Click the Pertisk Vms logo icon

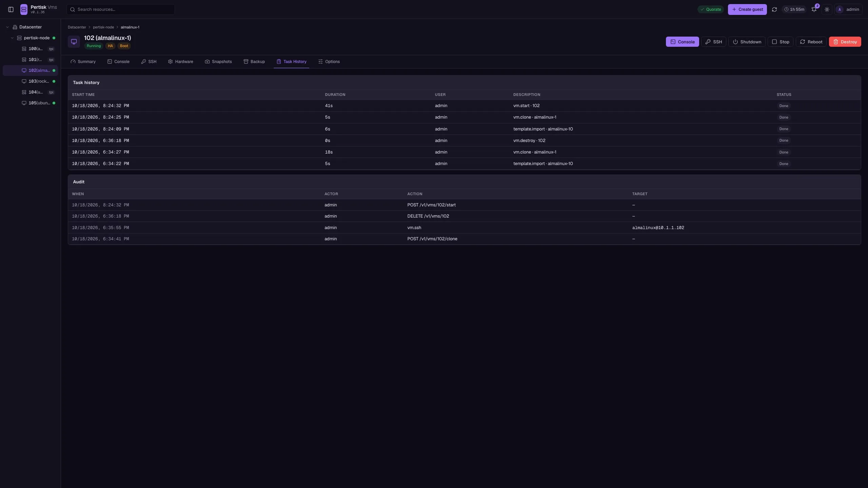pyautogui.click(x=24, y=9)
